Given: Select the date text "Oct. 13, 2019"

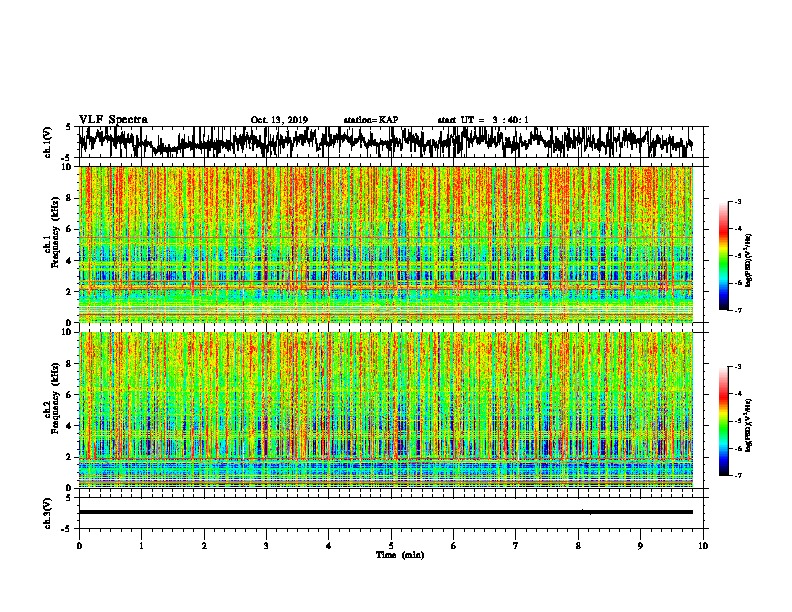Looking at the screenshot, I should (x=279, y=120).
